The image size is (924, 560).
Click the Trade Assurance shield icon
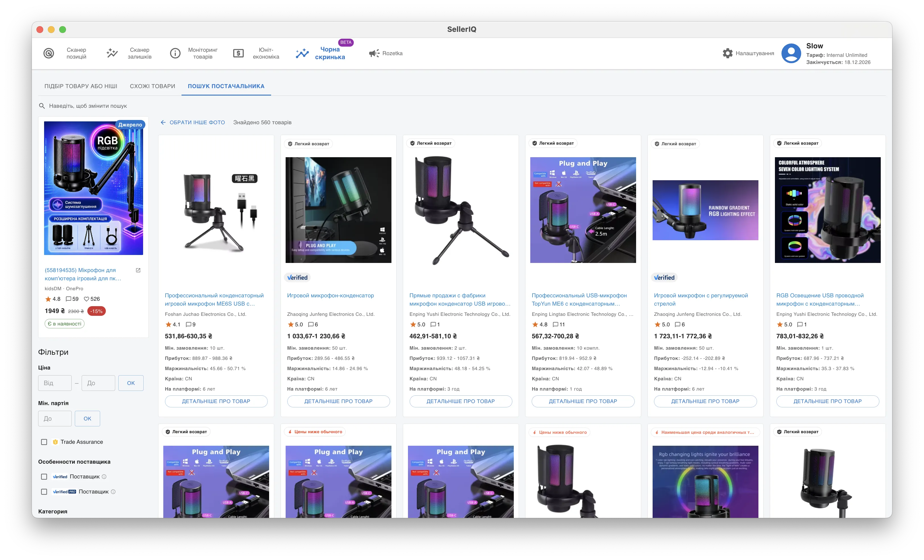pos(55,442)
